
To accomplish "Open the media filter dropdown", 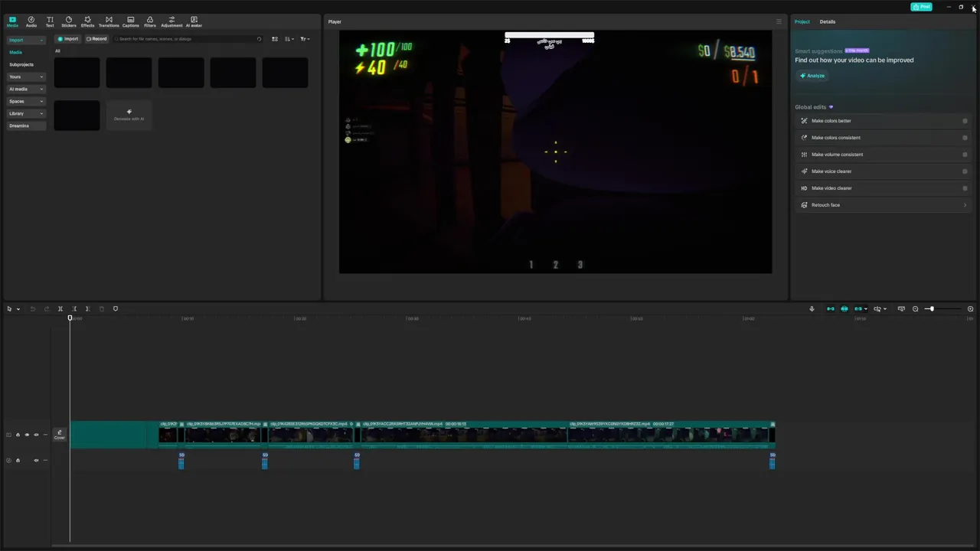I will [305, 39].
